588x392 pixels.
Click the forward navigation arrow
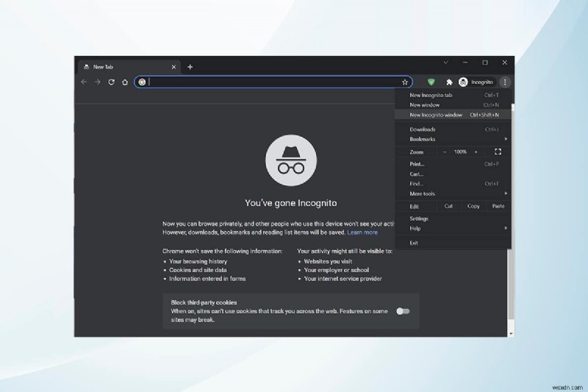coord(98,82)
